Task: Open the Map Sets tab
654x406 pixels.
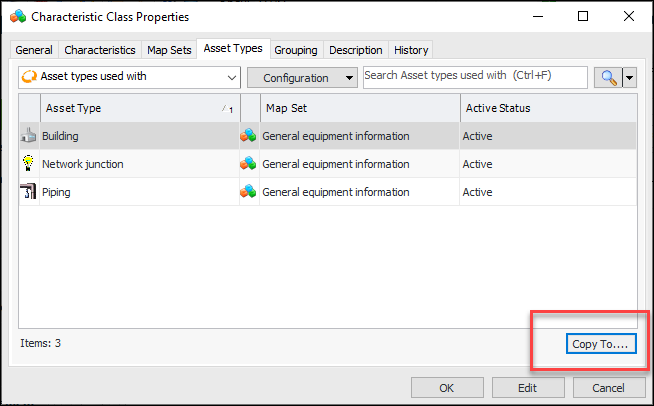Action: pos(169,50)
